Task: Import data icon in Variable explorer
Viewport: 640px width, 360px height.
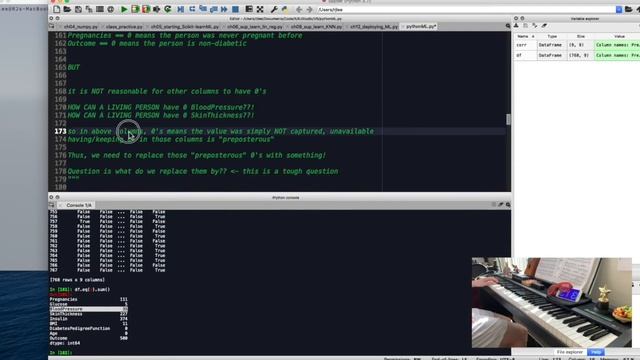Action: (516, 26)
